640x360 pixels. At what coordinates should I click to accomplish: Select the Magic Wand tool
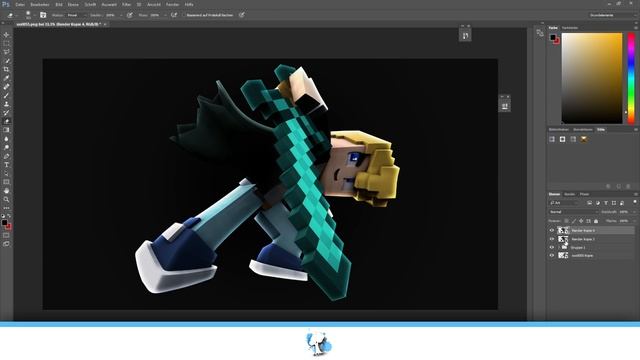tap(6, 61)
